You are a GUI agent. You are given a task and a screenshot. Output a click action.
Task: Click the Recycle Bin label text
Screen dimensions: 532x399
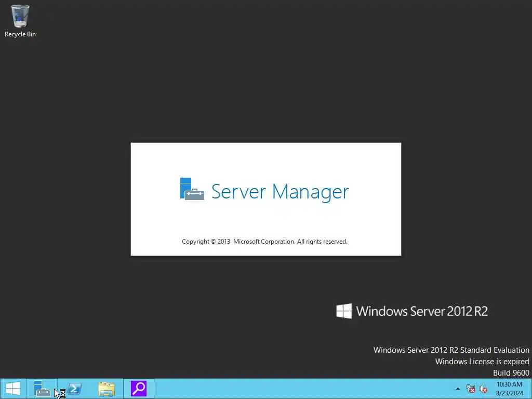pos(20,34)
